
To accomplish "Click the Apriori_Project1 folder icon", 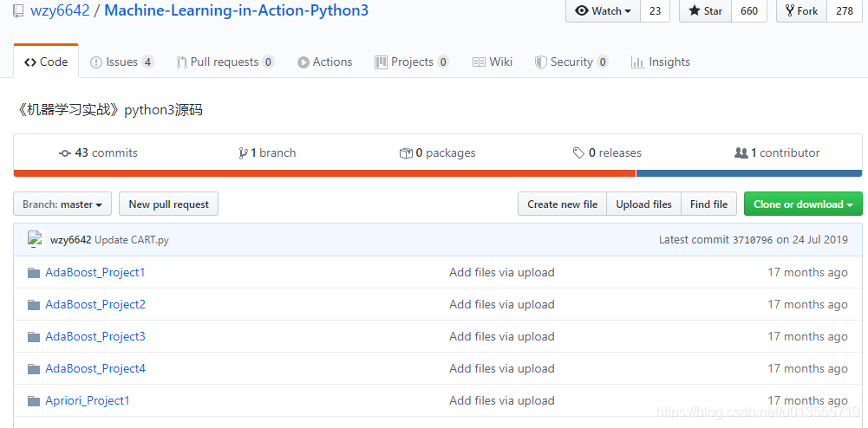I will [34, 400].
